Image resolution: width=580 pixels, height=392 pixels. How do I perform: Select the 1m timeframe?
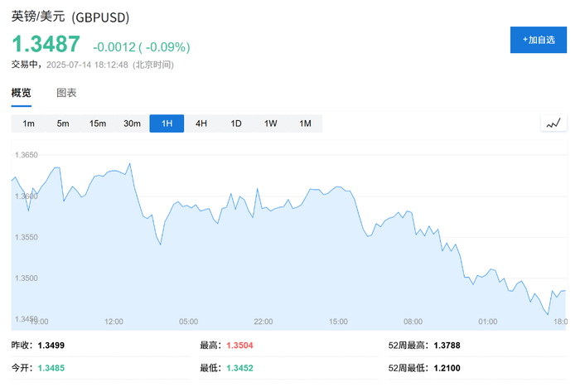(28, 123)
